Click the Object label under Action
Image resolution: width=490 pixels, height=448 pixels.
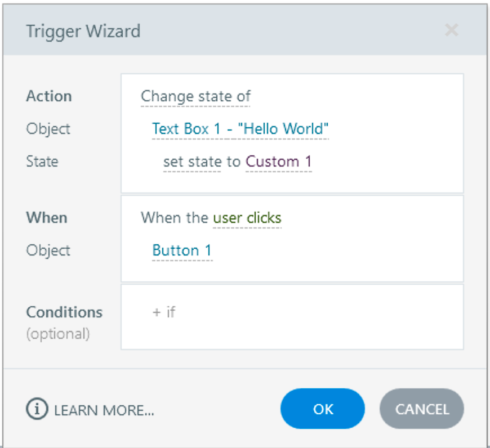(x=48, y=129)
